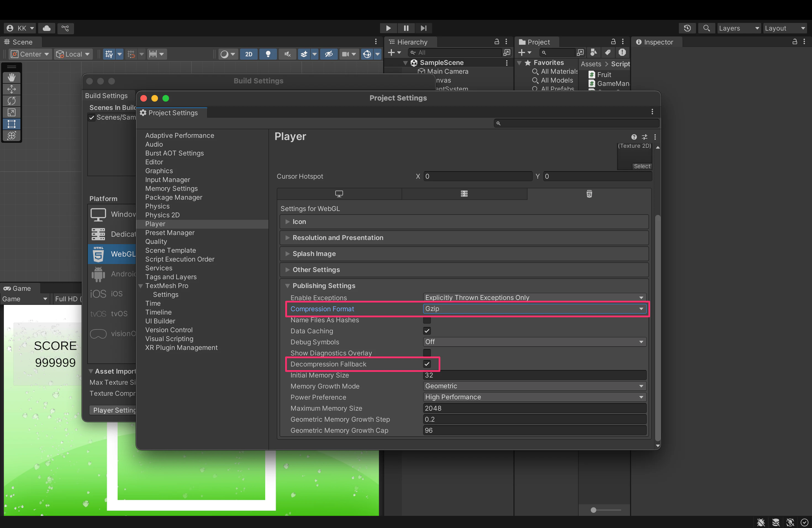This screenshot has height=528, width=812.
Task: Open search by type in Project panel
Action: 594,52
